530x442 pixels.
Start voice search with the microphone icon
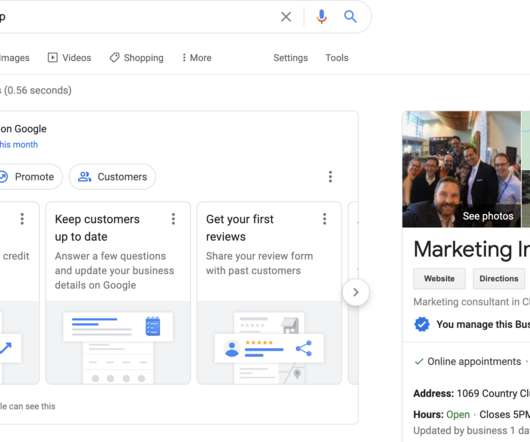(321, 17)
